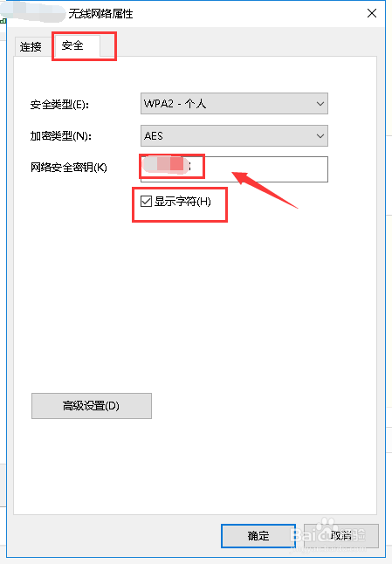Cancel using the 取消 button
392x564 pixels.
tap(341, 536)
